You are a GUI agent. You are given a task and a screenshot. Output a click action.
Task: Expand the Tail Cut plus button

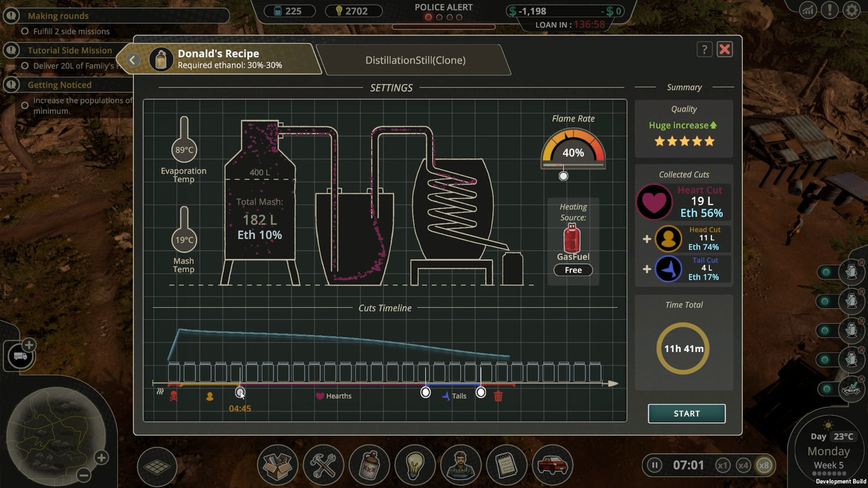pyautogui.click(x=647, y=269)
